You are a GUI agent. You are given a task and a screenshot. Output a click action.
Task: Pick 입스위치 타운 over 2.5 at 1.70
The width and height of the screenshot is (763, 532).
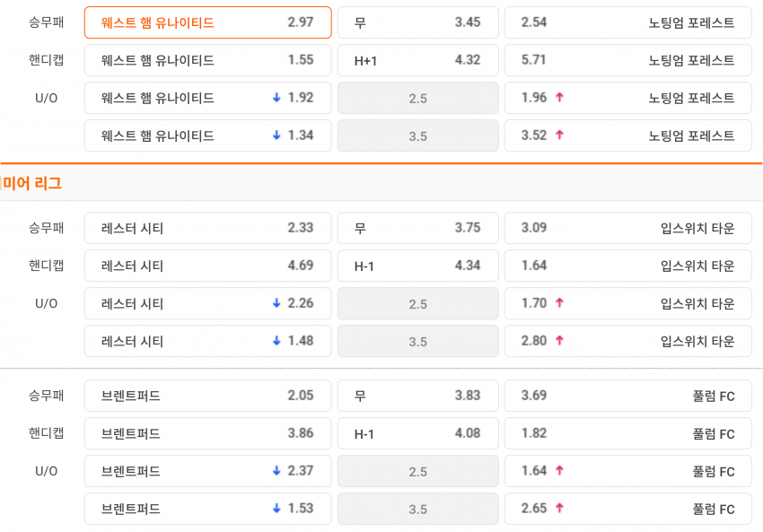(628, 303)
